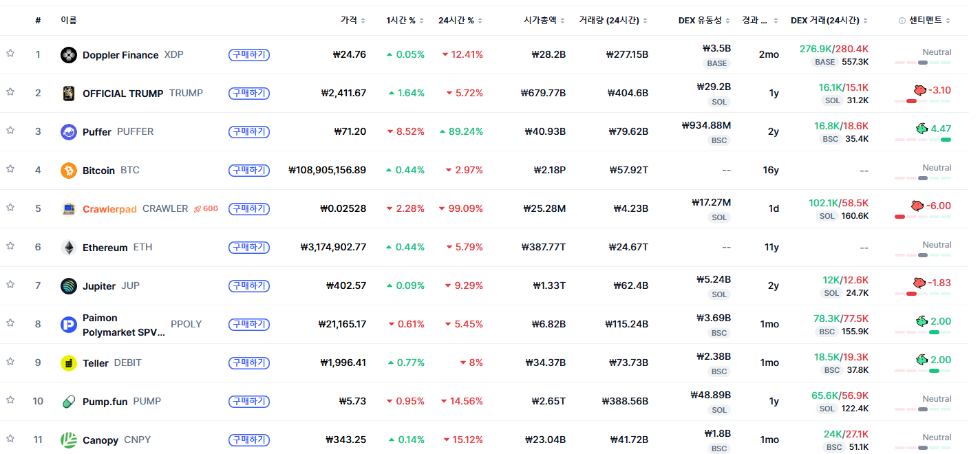The height and width of the screenshot is (454, 980).
Task: Click the bull sentiment icon for Paimon
Action: coord(922,321)
